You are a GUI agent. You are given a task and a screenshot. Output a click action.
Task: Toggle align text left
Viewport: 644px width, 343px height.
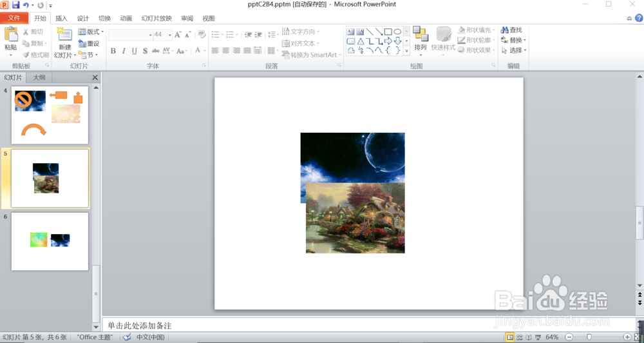tap(215, 50)
